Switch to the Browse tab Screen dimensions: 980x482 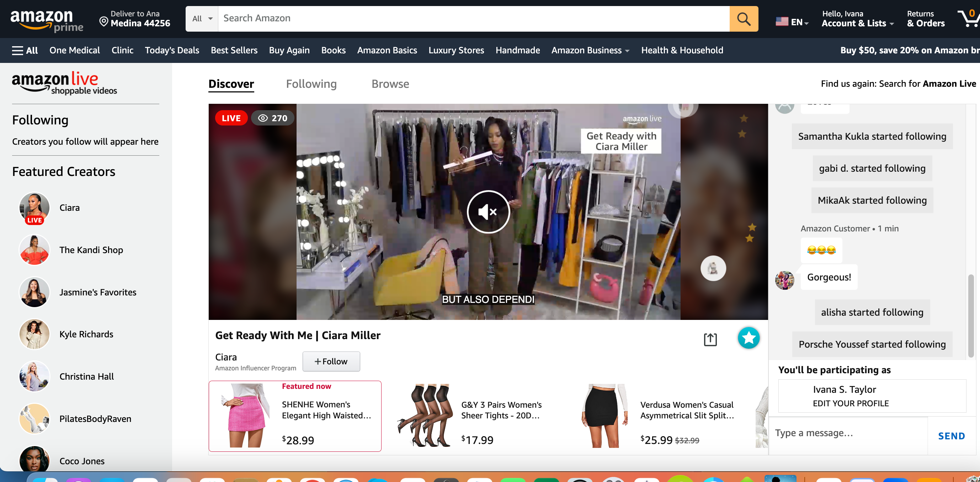click(390, 84)
